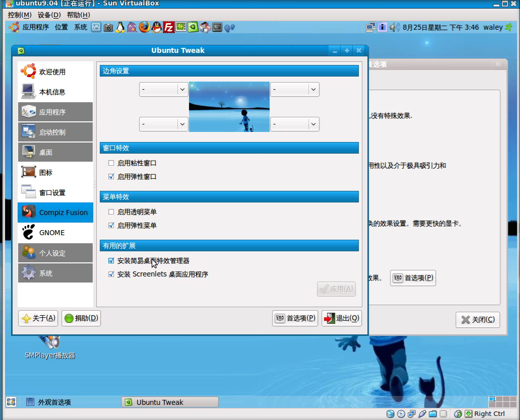Click the green system monitor launcher icon
The width and height of the screenshot is (520, 420).
pos(181,27)
